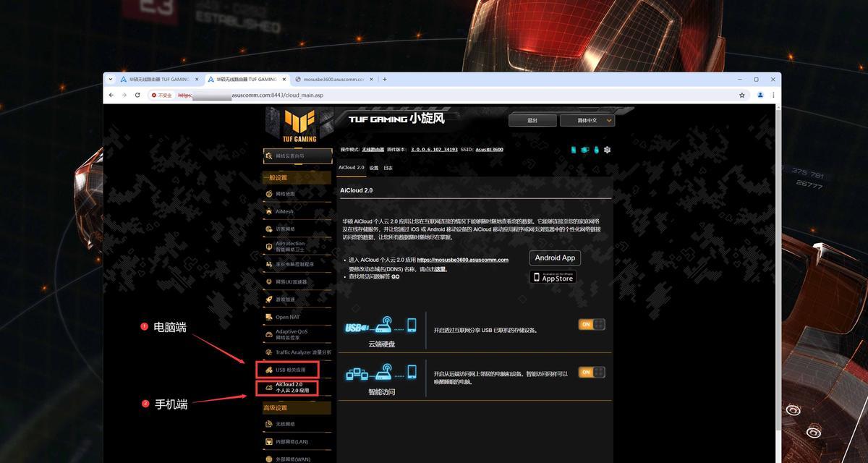Open the browser profile icon

point(760,95)
